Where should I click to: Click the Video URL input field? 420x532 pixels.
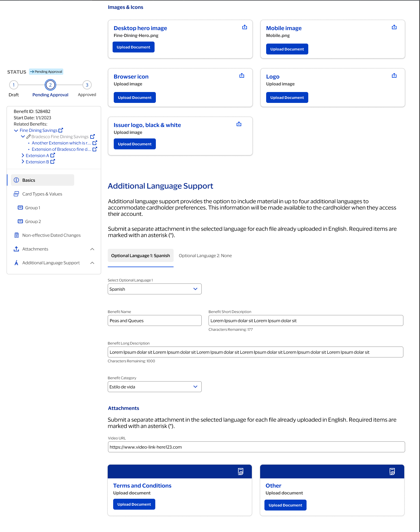click(x=256, y=447)
